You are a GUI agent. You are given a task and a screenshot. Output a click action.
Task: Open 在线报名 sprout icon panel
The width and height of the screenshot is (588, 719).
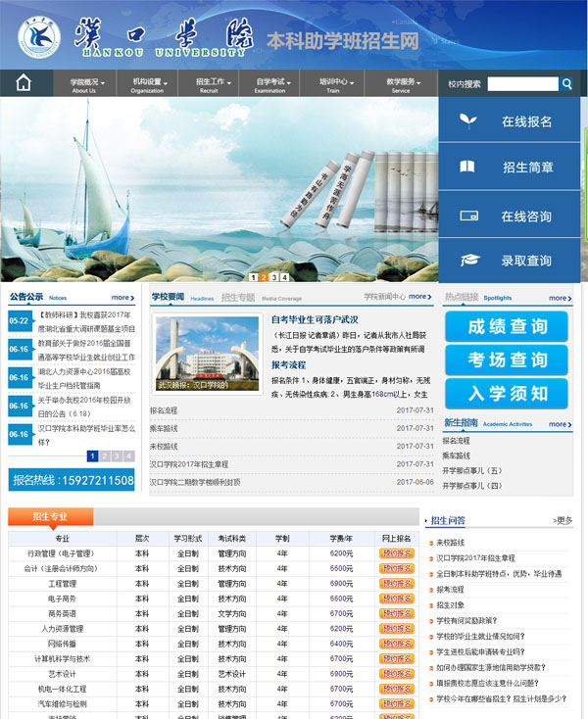[510, 120]
